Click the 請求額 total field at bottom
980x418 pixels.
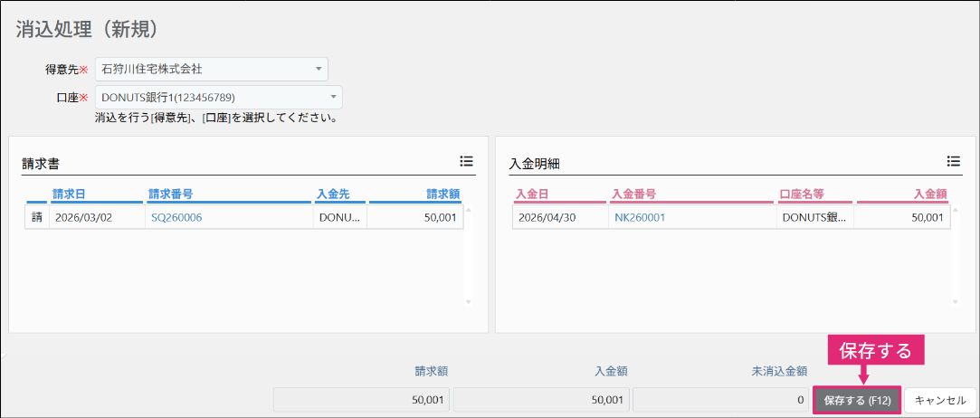pyautogui.click(x=362, y=400)
